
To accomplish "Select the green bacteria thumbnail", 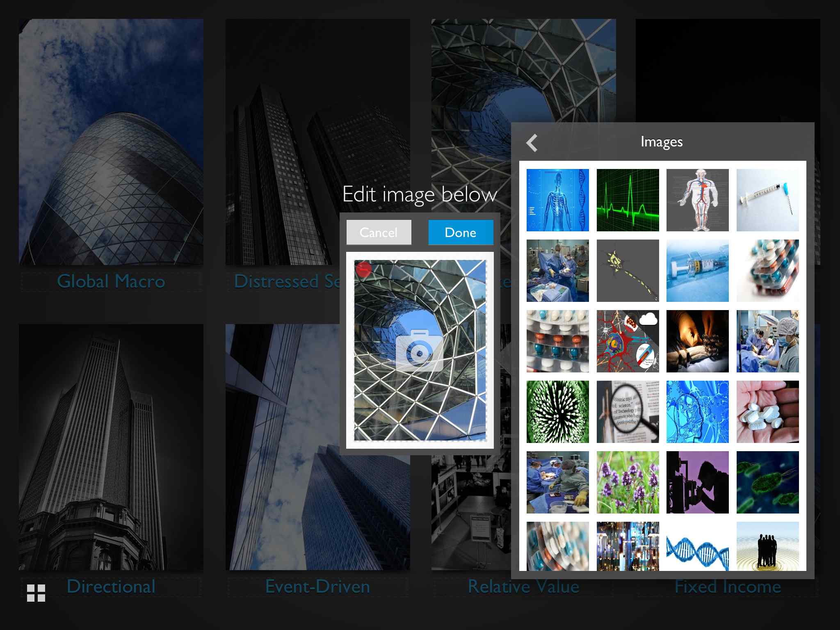I will click(x=767, y=482).
